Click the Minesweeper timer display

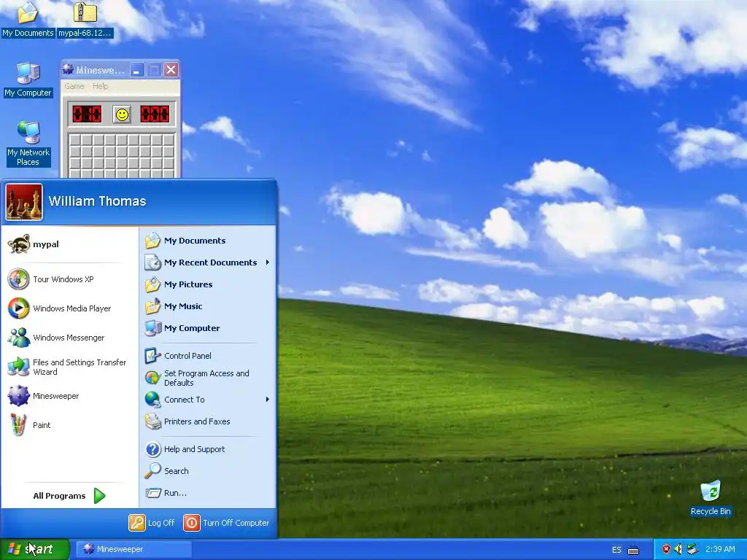pyautogui.click(x=155, y=114)
